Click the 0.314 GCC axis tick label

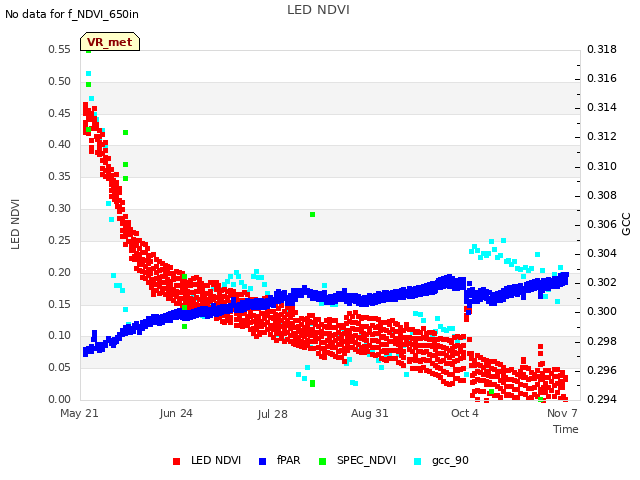click(602, 107)
